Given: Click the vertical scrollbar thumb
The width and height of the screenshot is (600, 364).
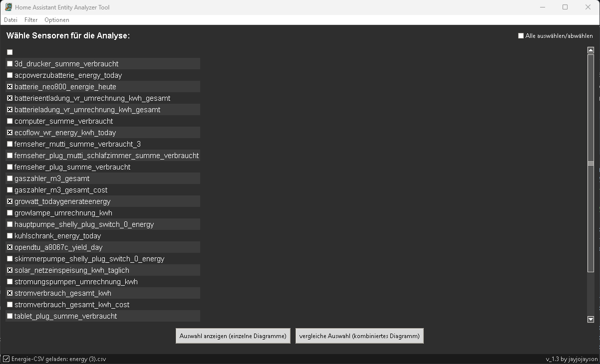Looking at the screenshot, I should click(591, 163).
